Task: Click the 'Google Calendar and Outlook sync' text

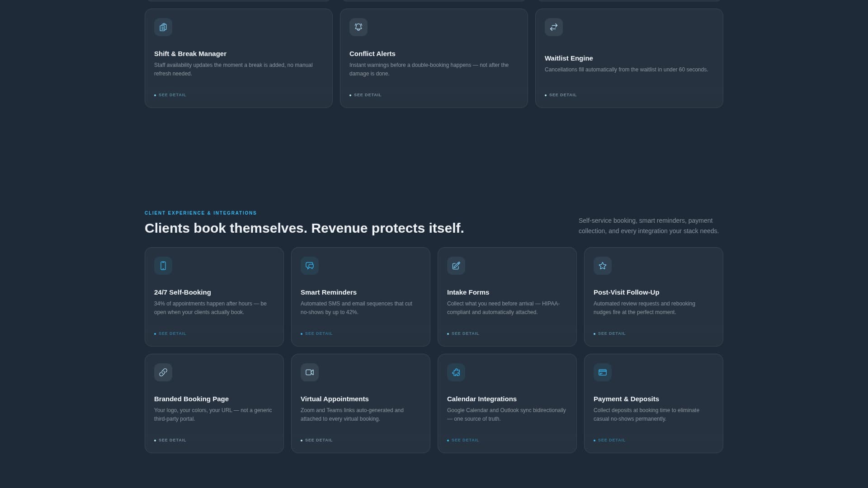Action: (506, 414)
